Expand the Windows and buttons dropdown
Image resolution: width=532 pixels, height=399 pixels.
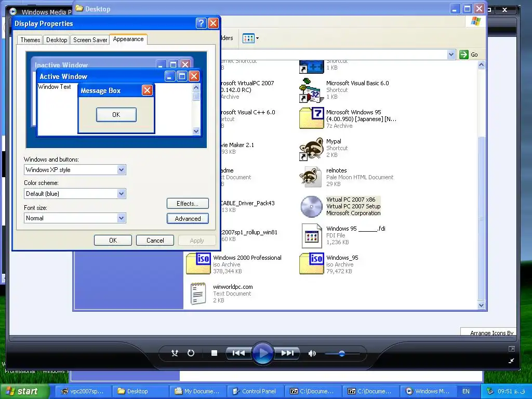[121, 170]
